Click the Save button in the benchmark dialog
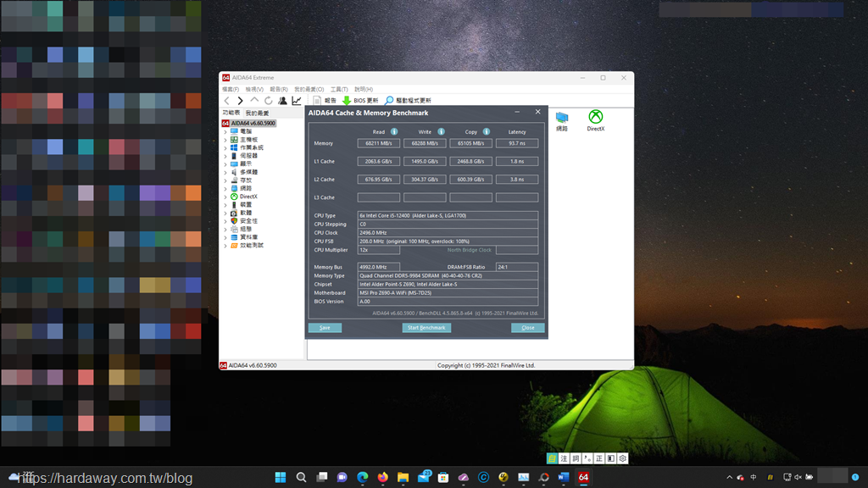Screen dimensions: 868x488 325,328
